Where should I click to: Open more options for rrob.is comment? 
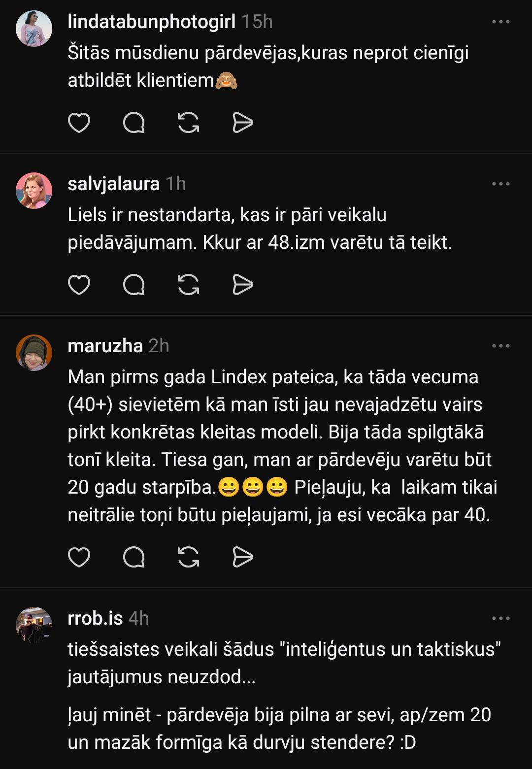pos(500,619)
